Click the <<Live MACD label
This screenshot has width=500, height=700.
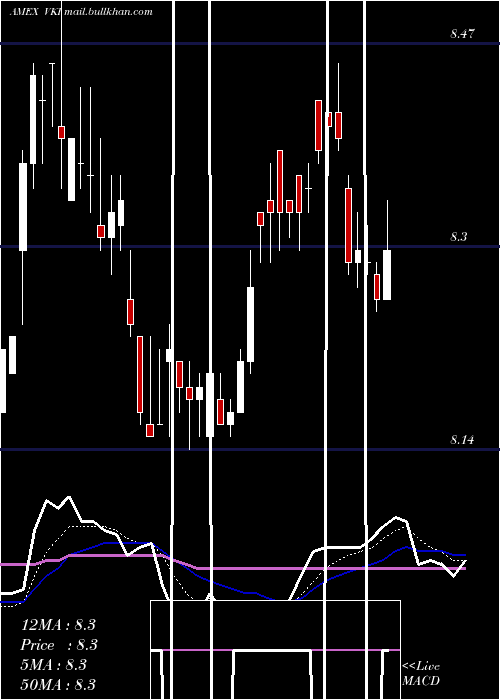coord(421,673)
